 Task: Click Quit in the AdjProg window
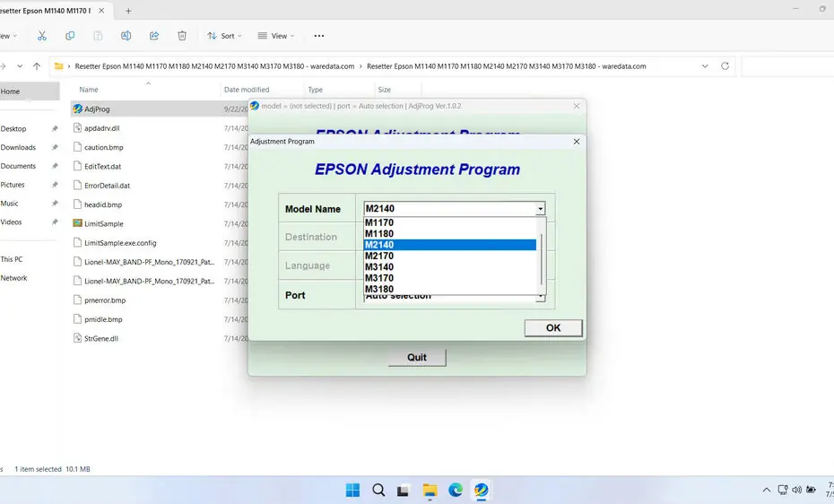(x=417, y=357)
